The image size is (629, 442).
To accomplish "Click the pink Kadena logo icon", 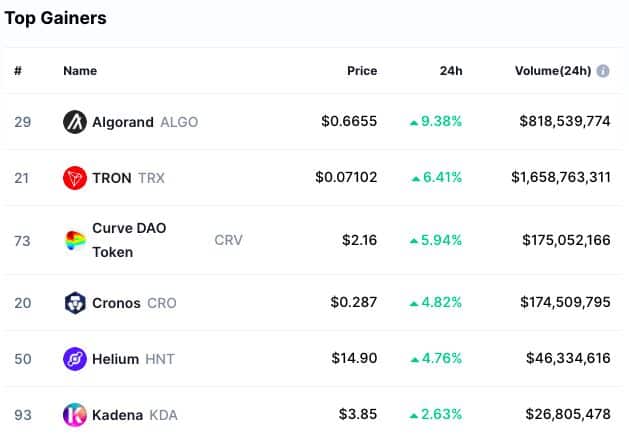I will 75,414.
